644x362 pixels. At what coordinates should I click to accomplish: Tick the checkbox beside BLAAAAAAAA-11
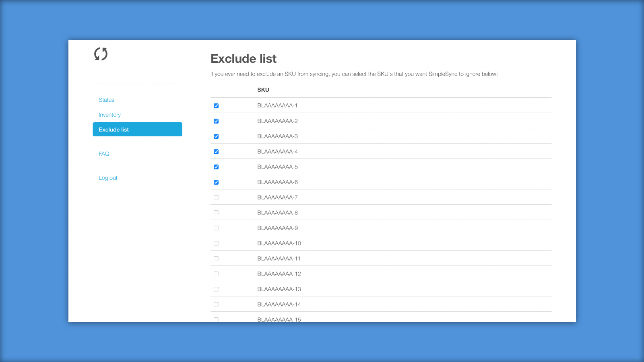click(216, 259)
